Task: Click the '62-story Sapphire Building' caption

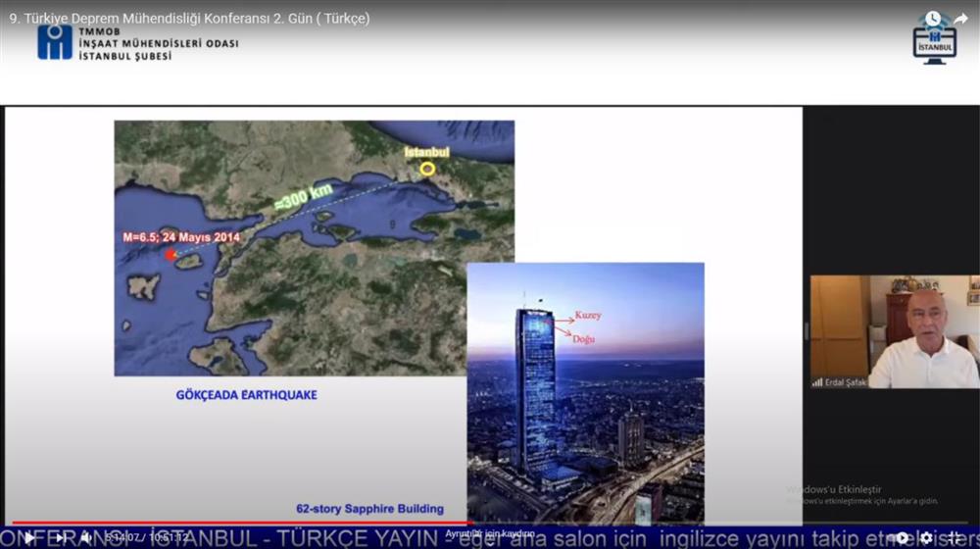Action: [370, 509]
